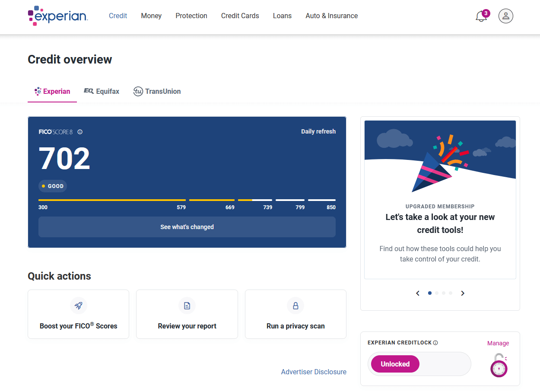Select the second carousel dot
The image size is (540, 392).
point(436,293)
